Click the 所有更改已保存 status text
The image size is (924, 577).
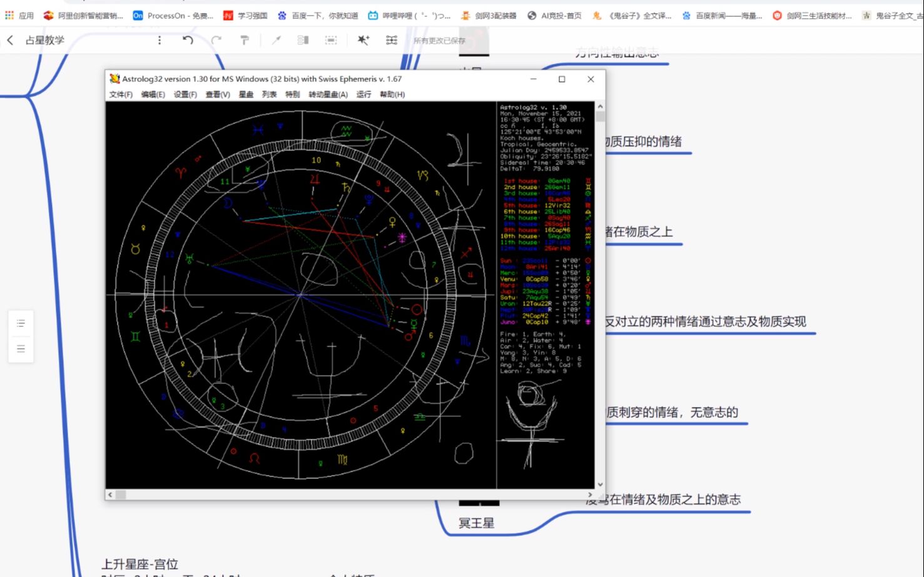click(x=439, y=41)
